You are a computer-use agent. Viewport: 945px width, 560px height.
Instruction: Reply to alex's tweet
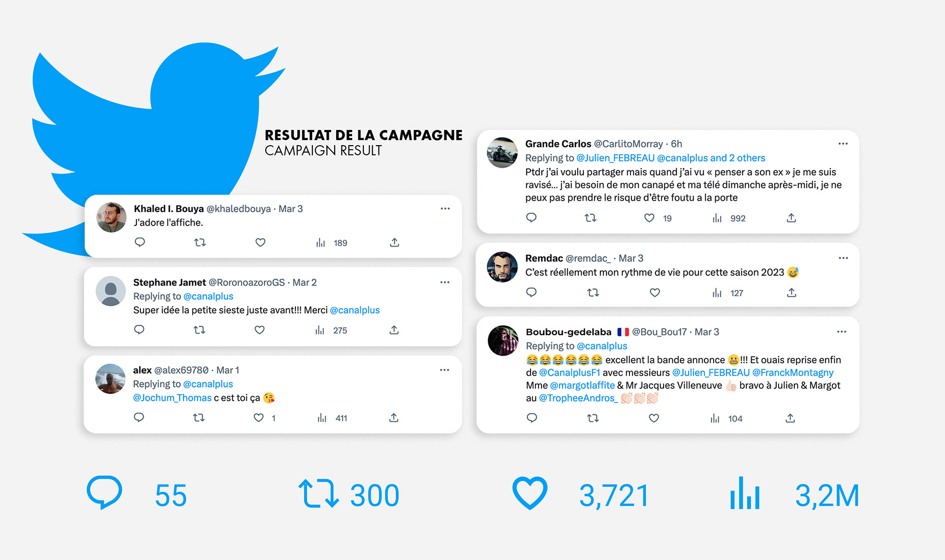[x=139, y=418]
